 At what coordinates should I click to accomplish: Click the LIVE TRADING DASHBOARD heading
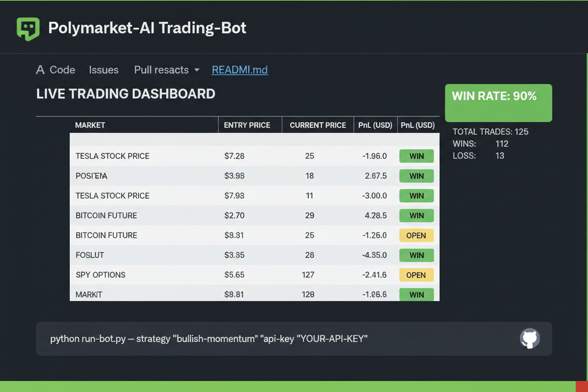[126, 94]
